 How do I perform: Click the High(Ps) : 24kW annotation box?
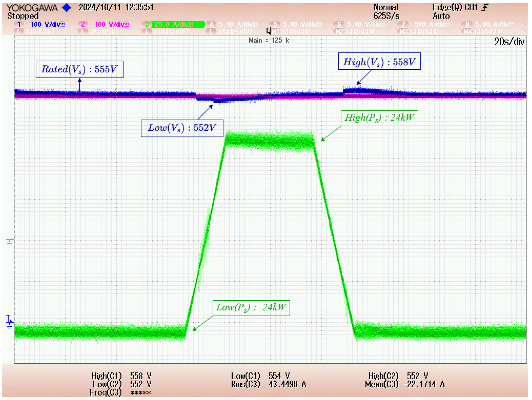tap(379, 118)
